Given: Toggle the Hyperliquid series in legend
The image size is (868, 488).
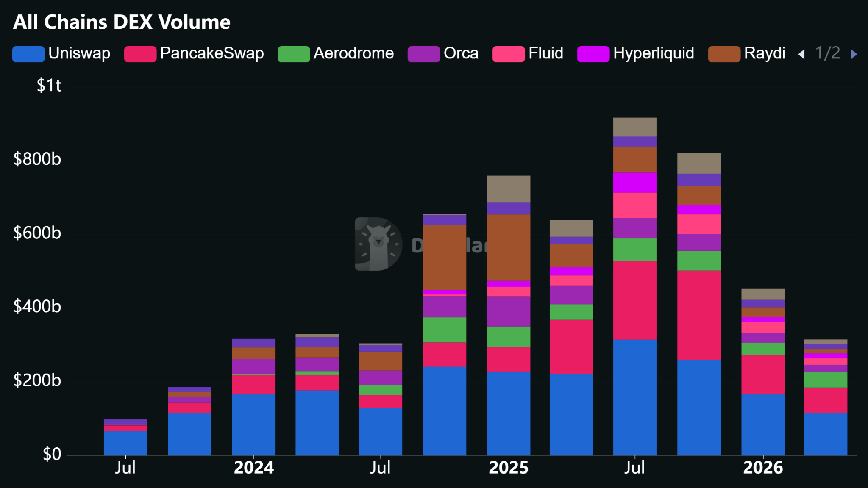Looking at the screenshot, I should click(636, 54).
